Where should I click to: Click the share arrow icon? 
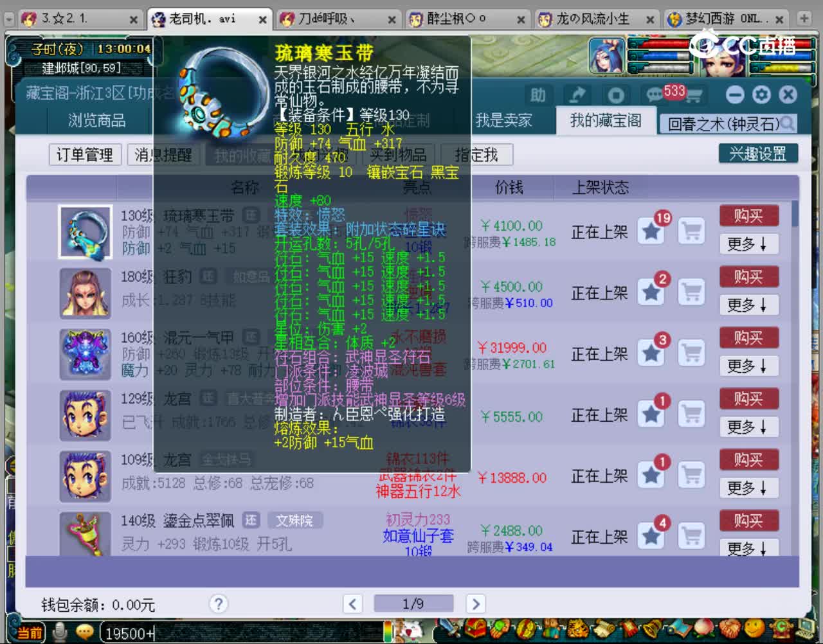[x=577, y=95]
